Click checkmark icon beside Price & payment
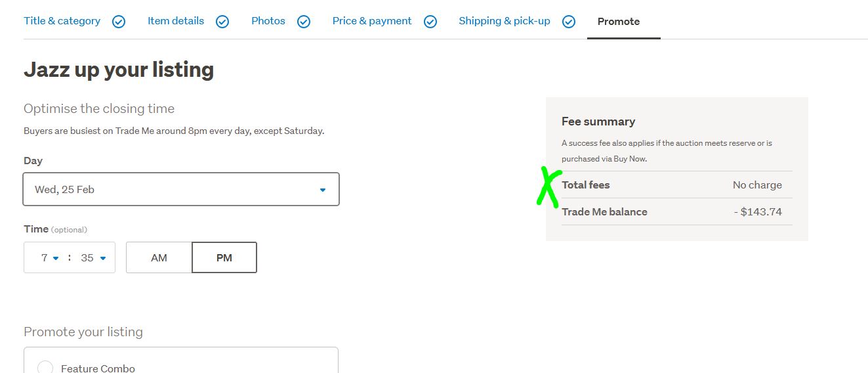The width and height of the screenshot is (868, 373). [430, 22]
